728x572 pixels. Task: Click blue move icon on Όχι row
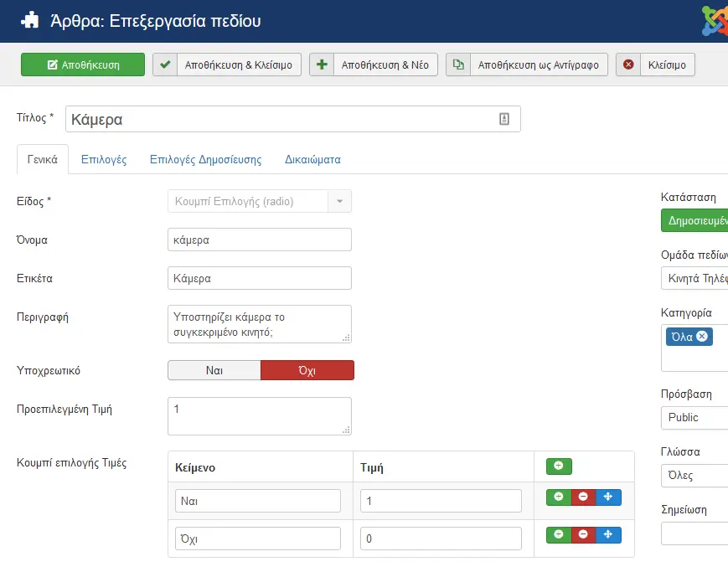click(608, 535)
